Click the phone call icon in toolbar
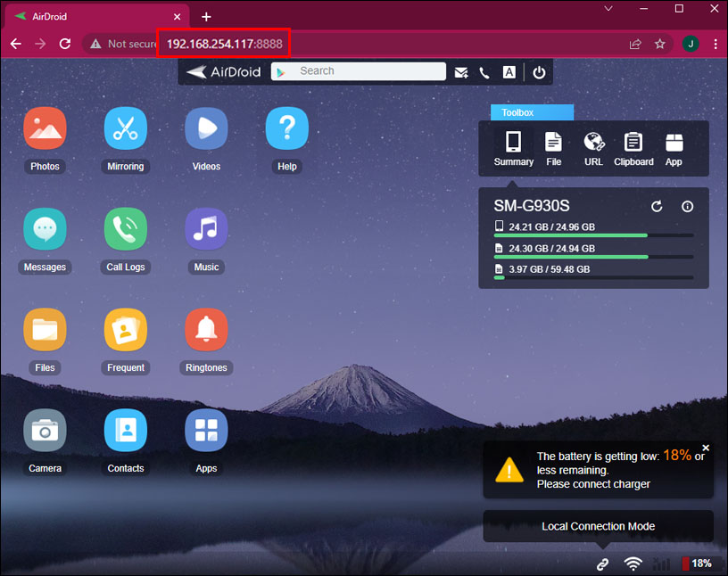The width and height of the screenshot is (728, 576). coord(484,72)
